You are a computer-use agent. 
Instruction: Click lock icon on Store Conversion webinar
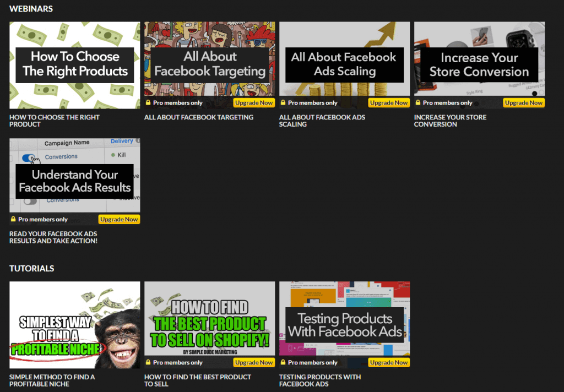tap(417, 102)
